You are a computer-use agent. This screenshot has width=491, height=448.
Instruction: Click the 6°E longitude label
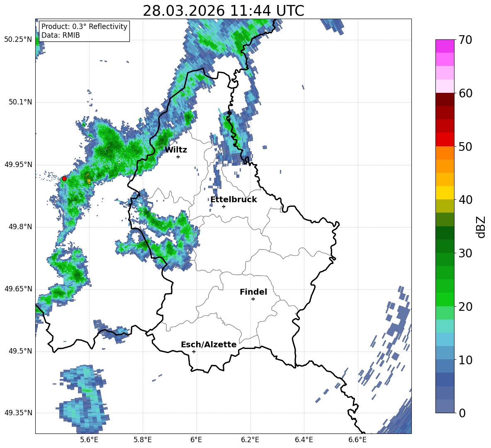(196, 440)
